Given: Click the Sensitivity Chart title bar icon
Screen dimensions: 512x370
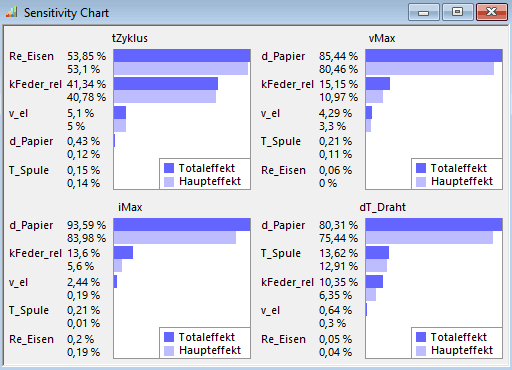Looking at the screenshot, I should coord(12,13).
